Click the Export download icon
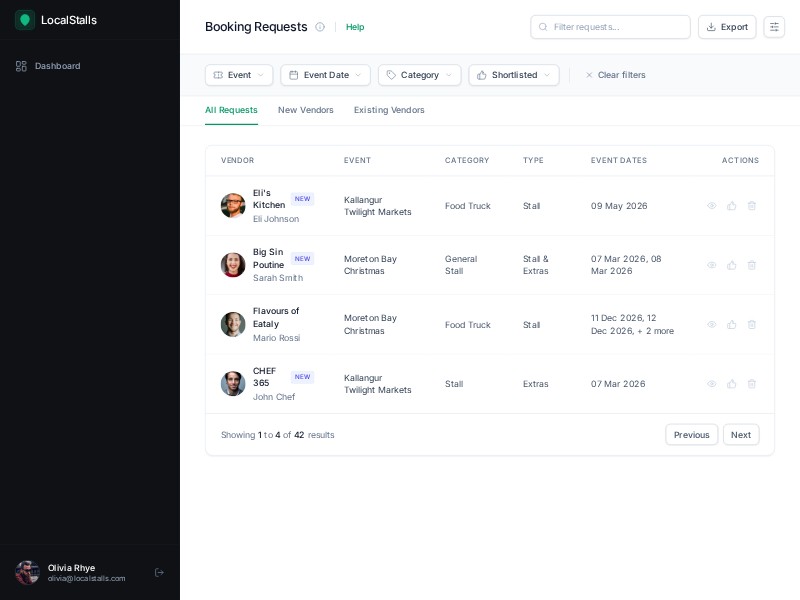This screenshot has height=600, width=800. 713,27
